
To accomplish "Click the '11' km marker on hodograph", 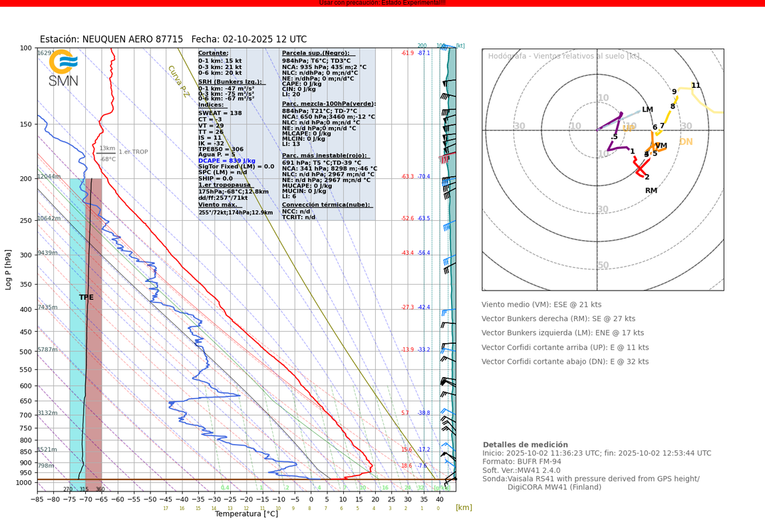I will point(696,85).
